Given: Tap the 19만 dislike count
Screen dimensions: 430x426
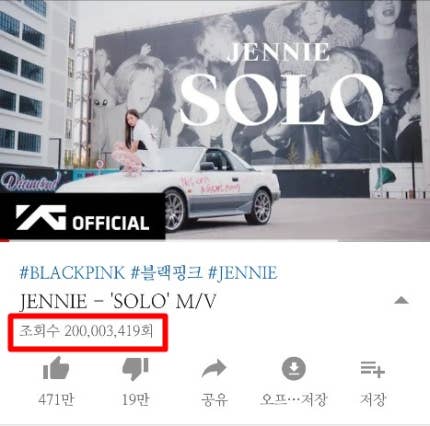Looking at the screenshot, I should (135, 400).
